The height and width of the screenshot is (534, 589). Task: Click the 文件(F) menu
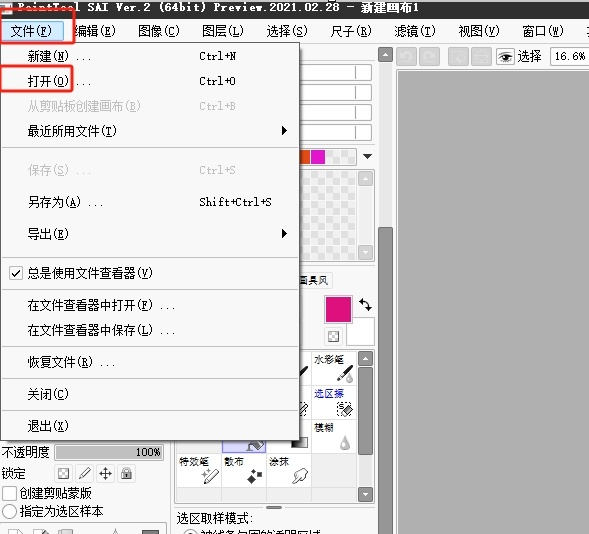tap(32, 31)
